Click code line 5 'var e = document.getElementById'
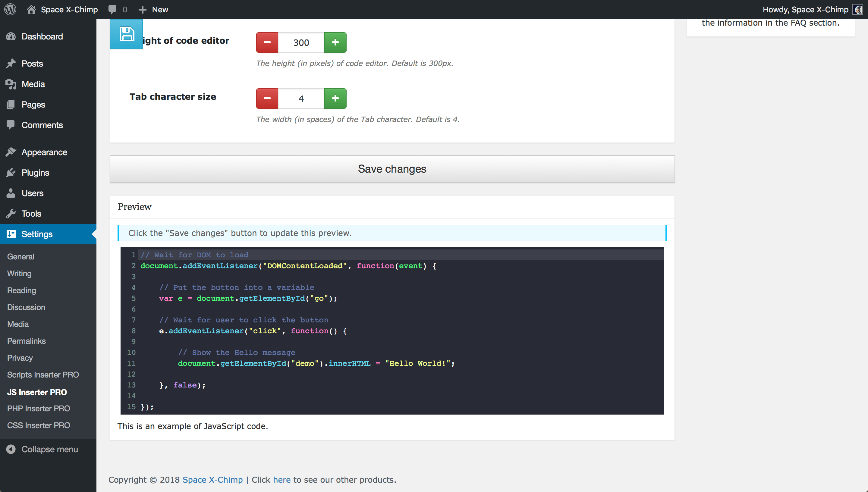 [248, 298]
